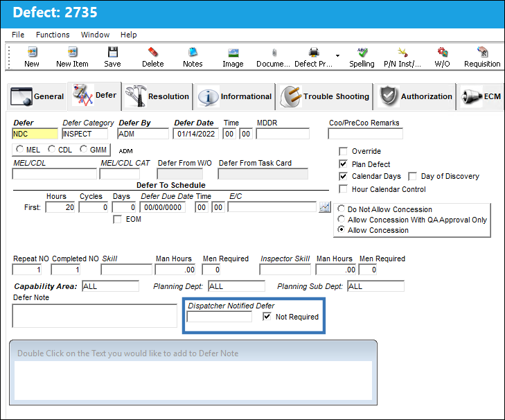Viewport: 505px width, 420px height.
Task: Uncheck the Plan Defect checkbox
Action: (344, 164)
